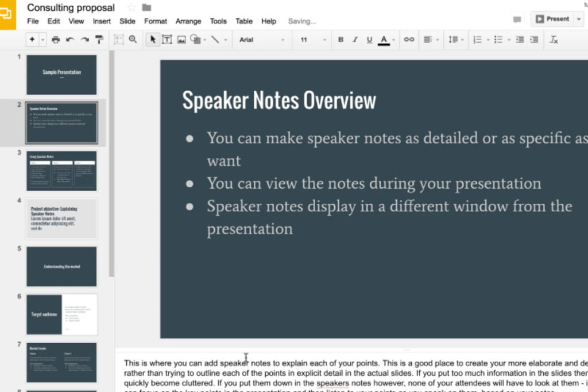Open the Insert menu
Viewport: 588px width, 392px height.
tap(102, 21)
